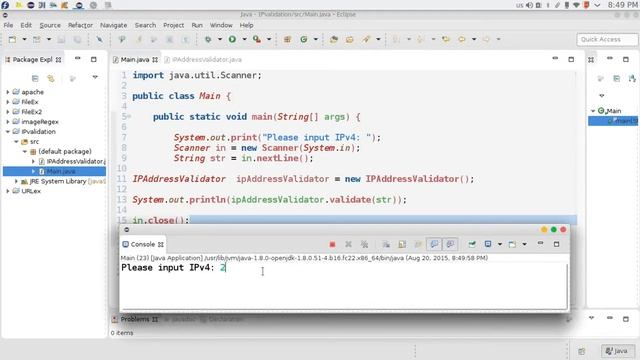Click the New Java Class icon

[304, 39]
